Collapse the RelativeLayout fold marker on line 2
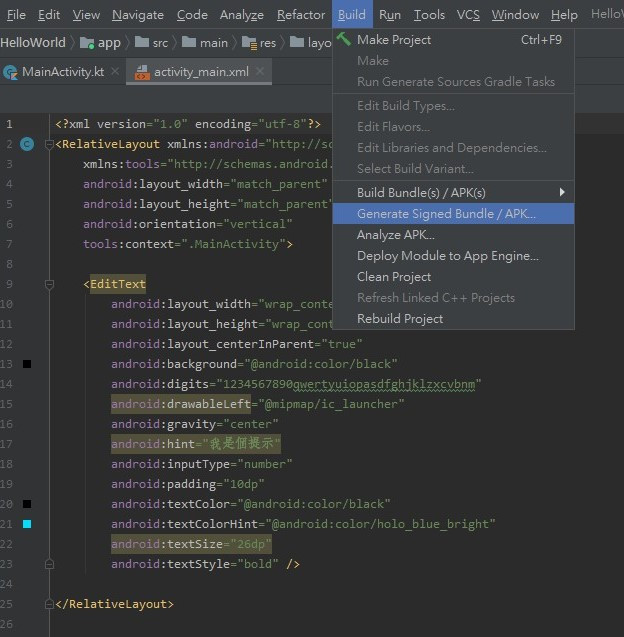 (x=49, y=144)
